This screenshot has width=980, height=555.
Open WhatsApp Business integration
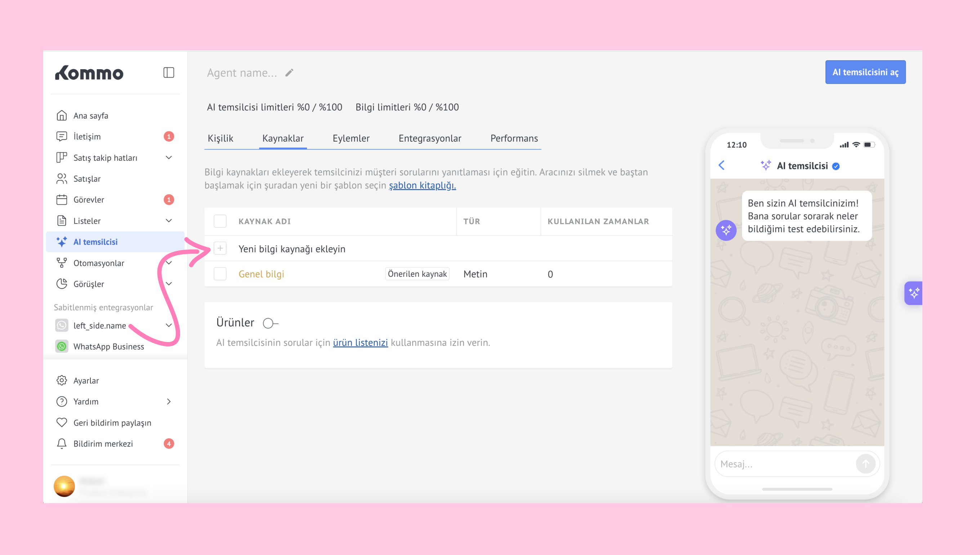pyautogui.click(x=108, y=346)
